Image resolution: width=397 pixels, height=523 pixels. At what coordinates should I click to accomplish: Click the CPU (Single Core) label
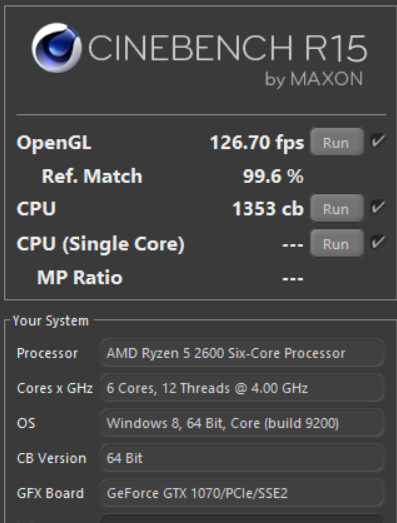coord(100,244)
